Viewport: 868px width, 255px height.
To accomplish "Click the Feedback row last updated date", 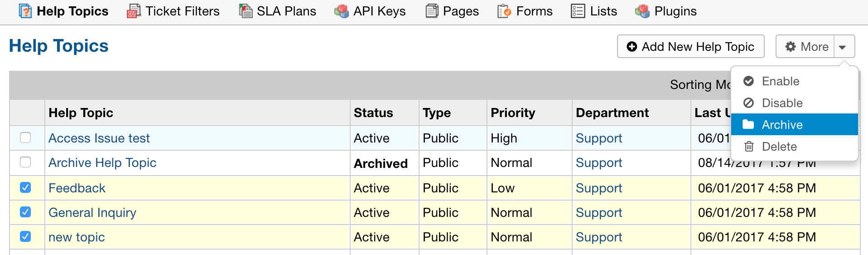I will coord(757,188).
